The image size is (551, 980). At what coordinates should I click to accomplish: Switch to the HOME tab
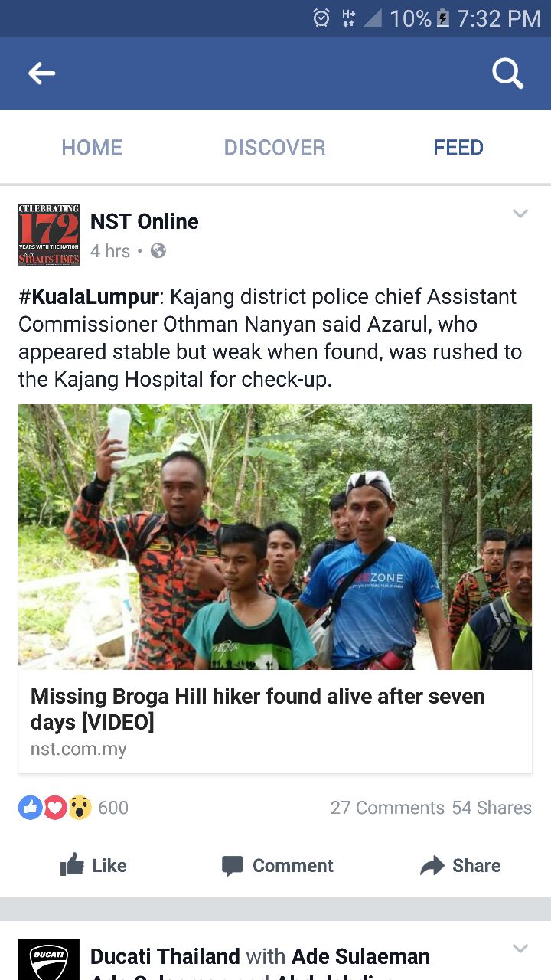(x=92, y=147)
